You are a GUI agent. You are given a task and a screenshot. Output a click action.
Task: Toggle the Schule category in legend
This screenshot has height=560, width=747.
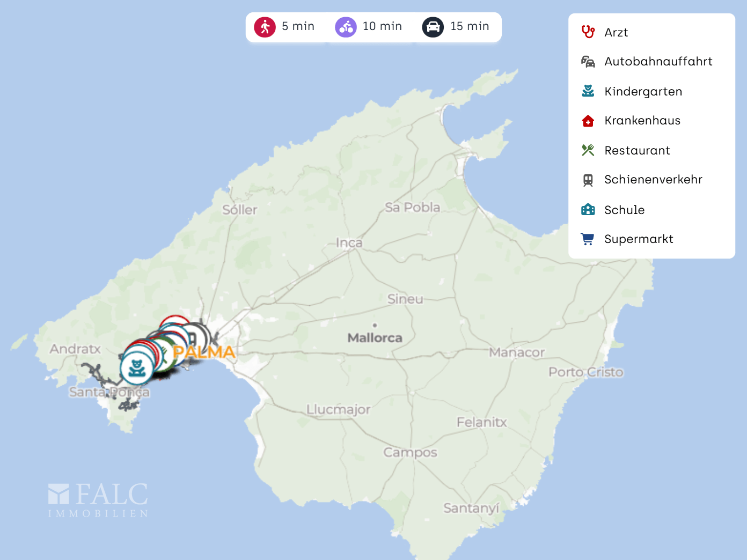pos(624,210)
